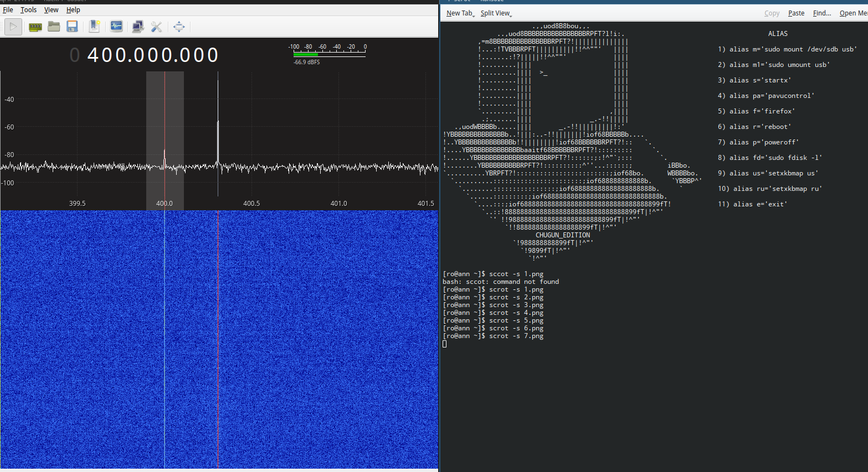Image resolution: width=868 pixels, height=472 pixels.
Task: Open the Help menu
Action: (73, 10)
